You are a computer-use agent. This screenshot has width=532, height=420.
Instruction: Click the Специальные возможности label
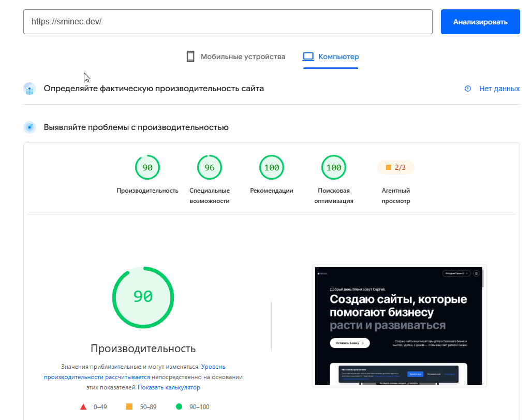tap(210, 196)
